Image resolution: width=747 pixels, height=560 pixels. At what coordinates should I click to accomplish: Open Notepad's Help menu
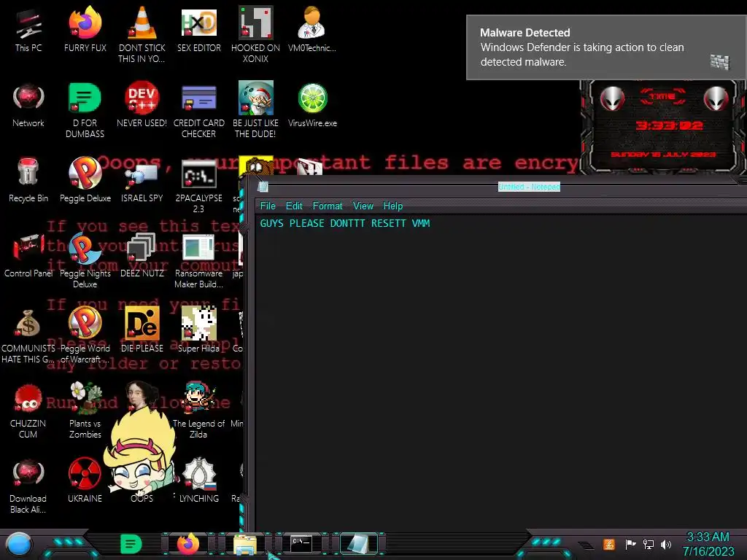[x=393, y=206]
